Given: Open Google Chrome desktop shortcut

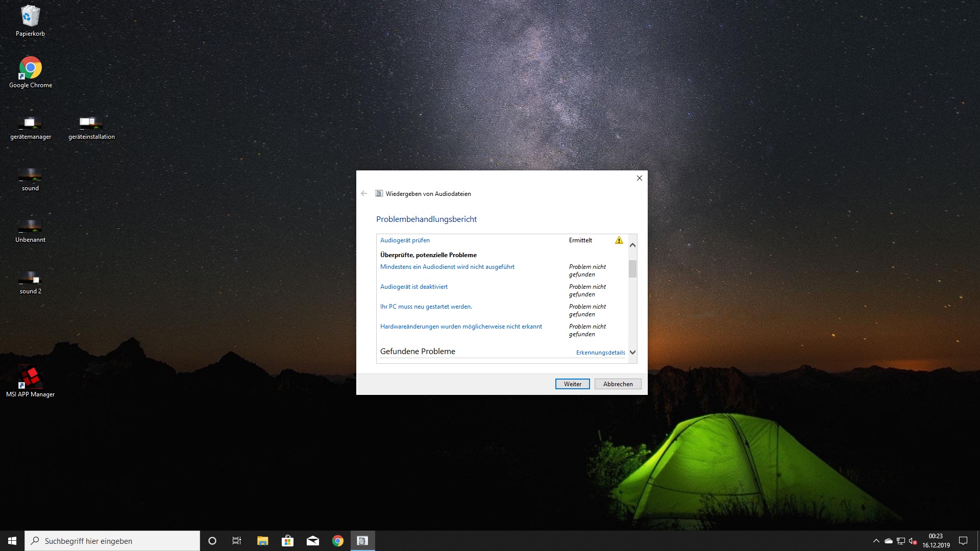Looking at the screenshot, I should [30, 68].
